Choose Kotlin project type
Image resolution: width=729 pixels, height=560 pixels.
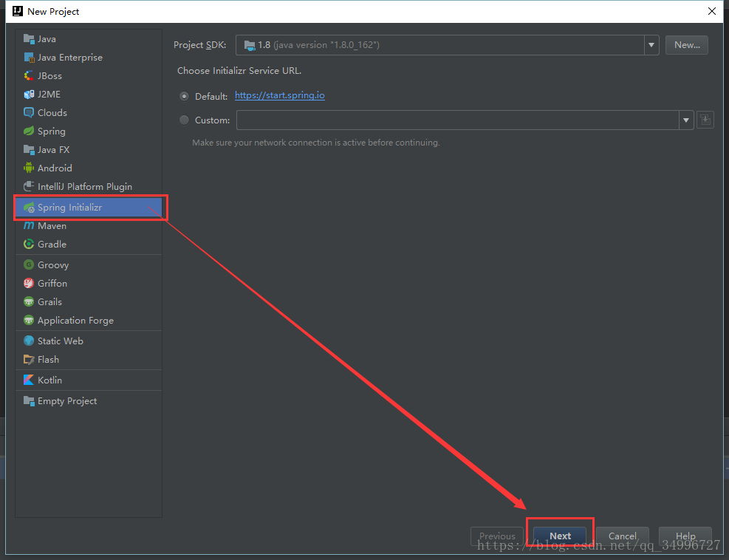coord(89,380)
